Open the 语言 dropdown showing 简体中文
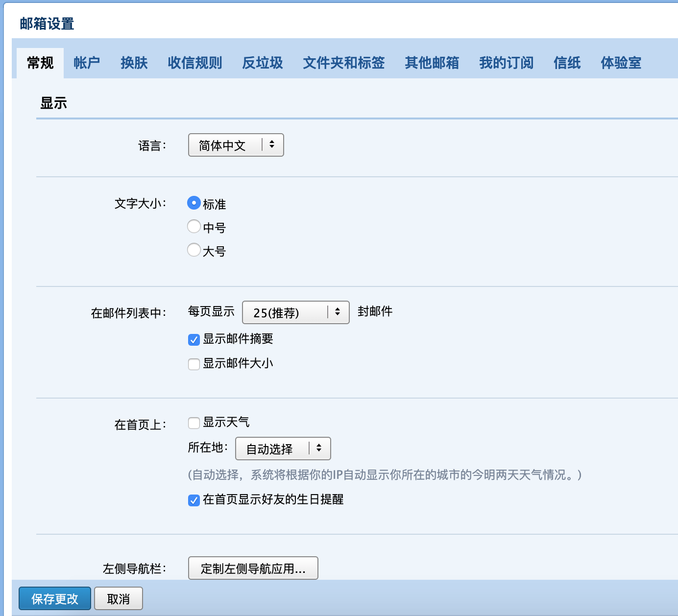This screenshot has height=616, width=678. point(236,145)
